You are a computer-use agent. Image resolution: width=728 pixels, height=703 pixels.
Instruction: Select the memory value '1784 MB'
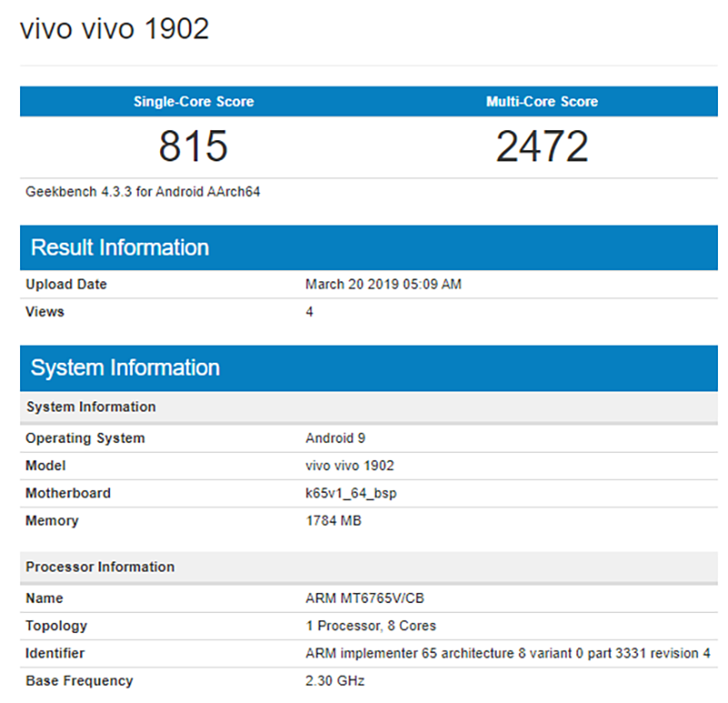333,520
